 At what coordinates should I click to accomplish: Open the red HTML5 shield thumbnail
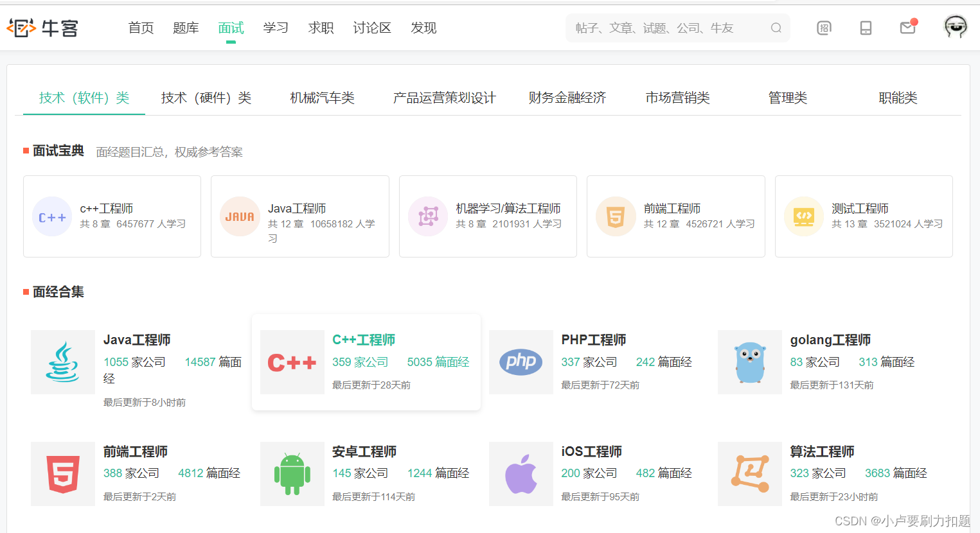[x=63, y=474]
